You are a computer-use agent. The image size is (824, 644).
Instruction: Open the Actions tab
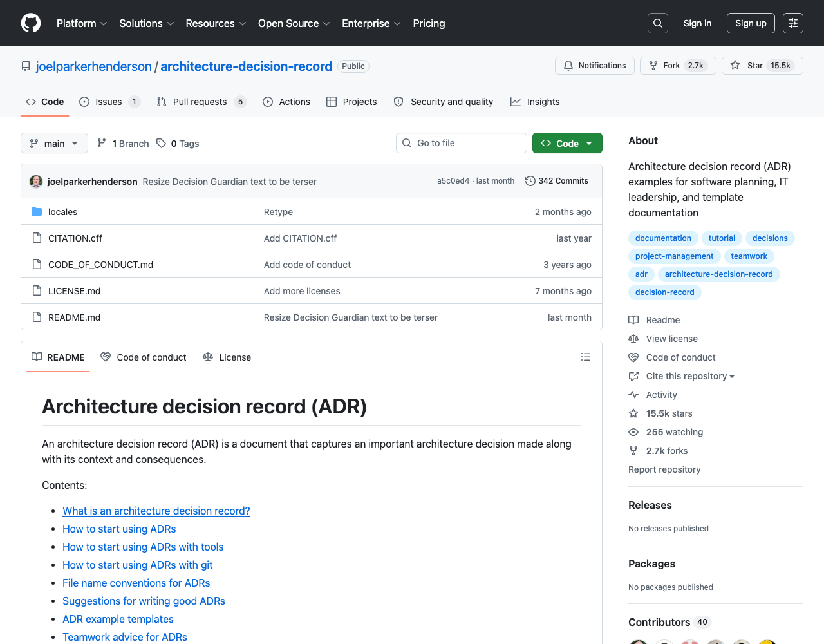[286, 102]
